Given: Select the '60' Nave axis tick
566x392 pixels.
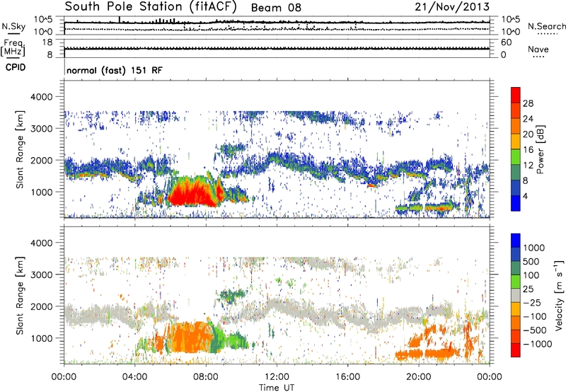Looking at the screenshot, I should coord(507,42).
